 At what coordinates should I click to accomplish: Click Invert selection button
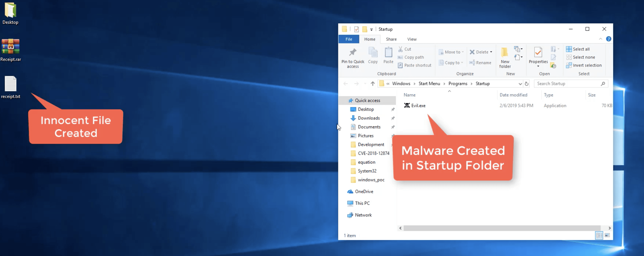coord(584,65)
